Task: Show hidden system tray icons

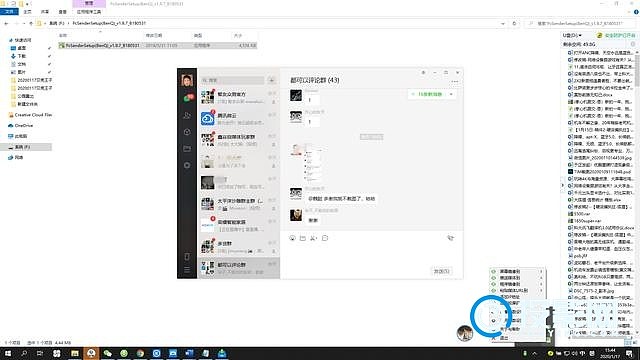Action: click(x=534, y=353)
